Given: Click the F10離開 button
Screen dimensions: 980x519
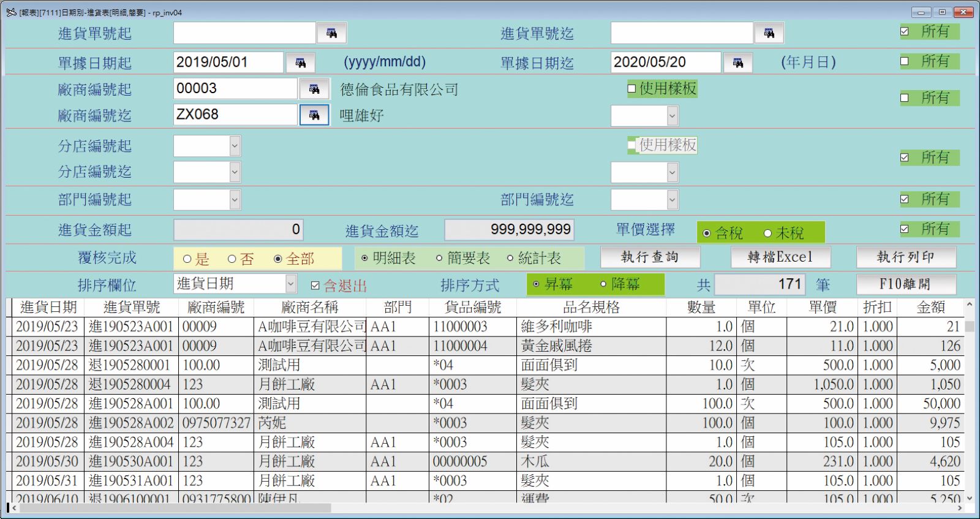Looking at the screenshot, I should pyautogui.click(x=906, y=284).
